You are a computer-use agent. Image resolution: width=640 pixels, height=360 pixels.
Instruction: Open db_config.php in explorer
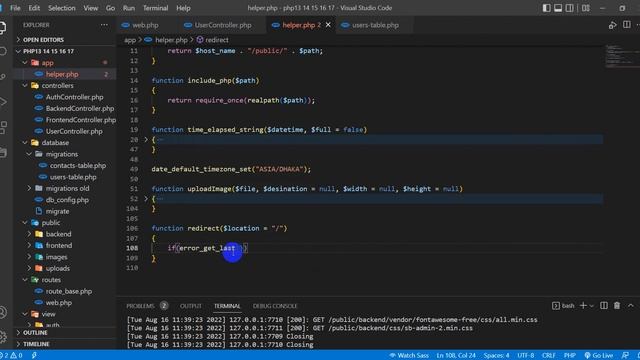[67, 200]
